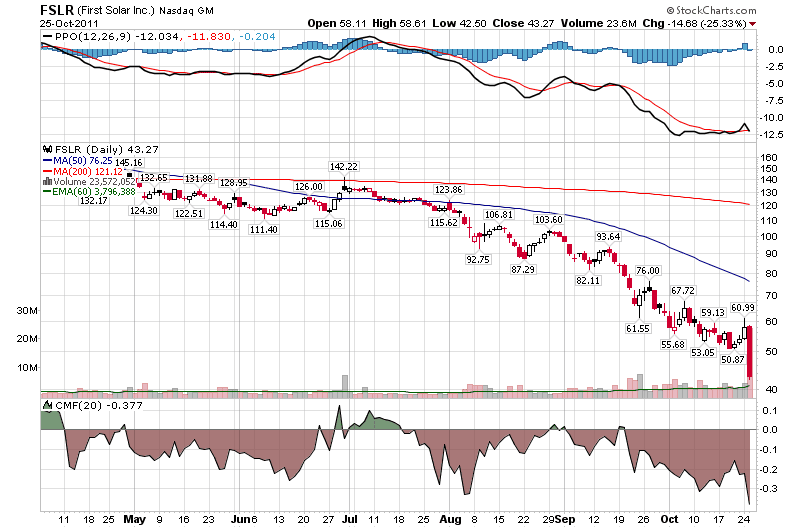Viewport: 800px width, 528px height.
Task: Click the Aug month label on date axis
Action: pos(450,519)
